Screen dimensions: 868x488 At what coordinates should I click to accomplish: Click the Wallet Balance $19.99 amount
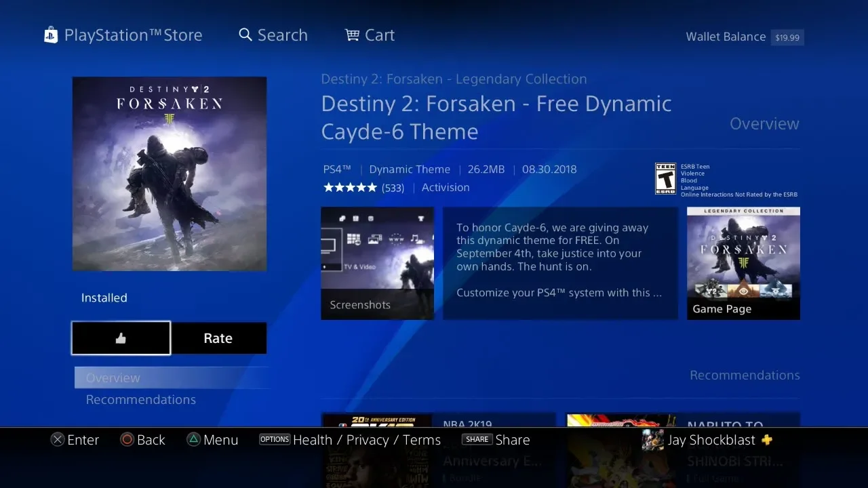tap(787, 37)
